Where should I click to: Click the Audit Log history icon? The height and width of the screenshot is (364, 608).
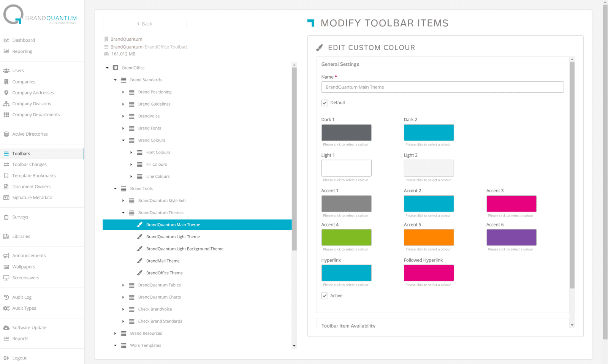point(6,297)
